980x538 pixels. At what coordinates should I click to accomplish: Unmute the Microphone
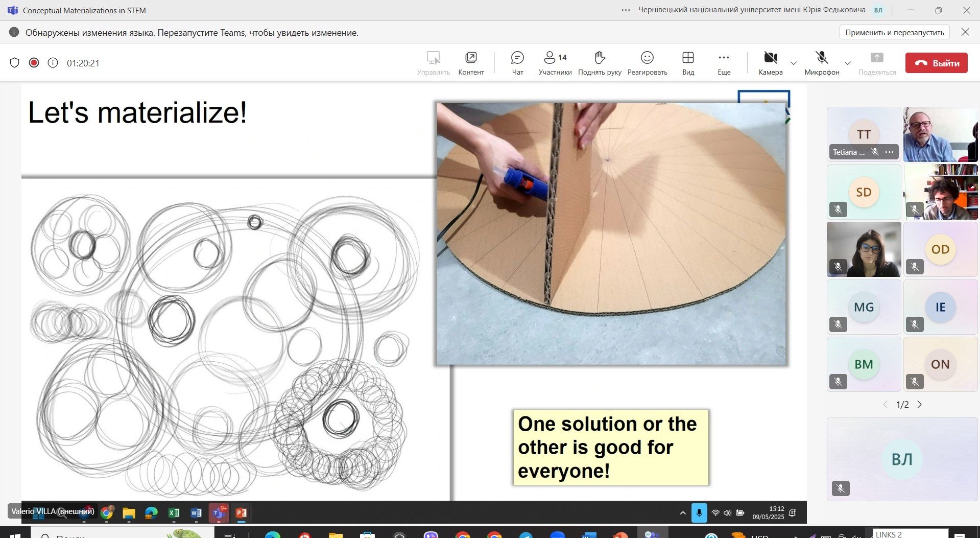tap(822, 63)
